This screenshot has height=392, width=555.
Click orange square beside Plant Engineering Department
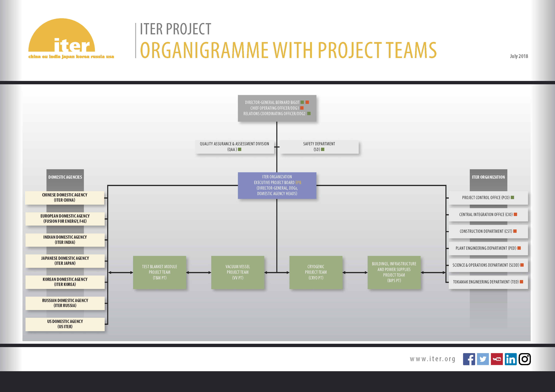coord(519,248)
